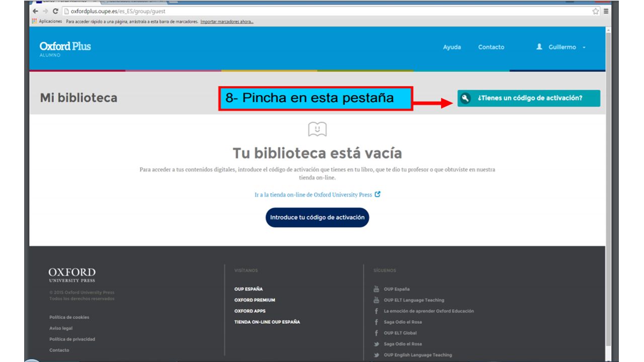This screenshot has width=644, height=362.
Task: Click the external link icon after tienda link
Action: 378,194
